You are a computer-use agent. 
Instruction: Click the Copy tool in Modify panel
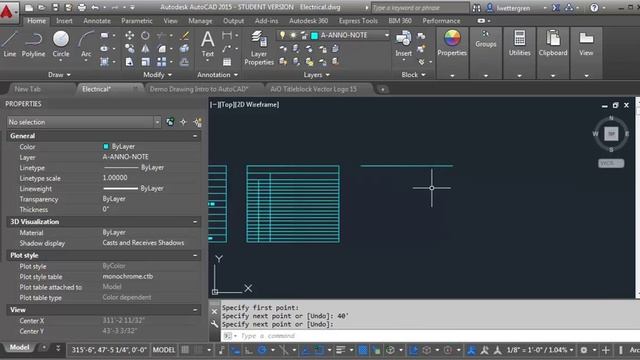(x=130, y=49)
